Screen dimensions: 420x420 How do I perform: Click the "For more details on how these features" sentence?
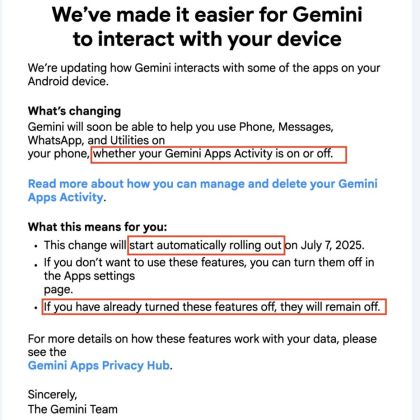tap(202, 345)
